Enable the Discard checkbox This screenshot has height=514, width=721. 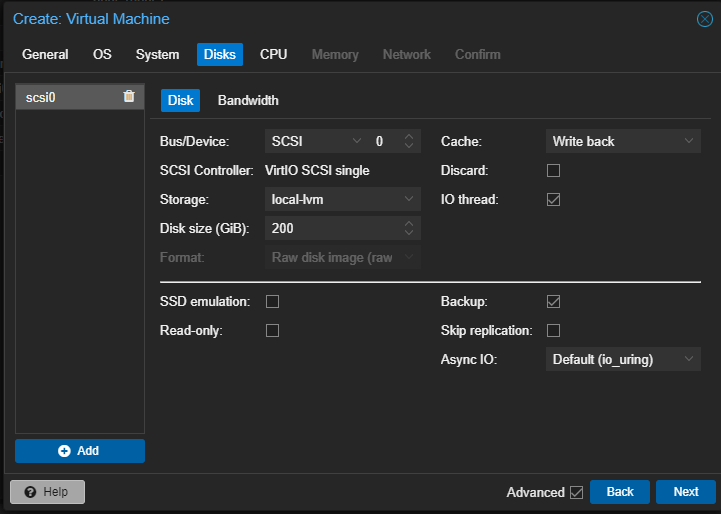553,171
